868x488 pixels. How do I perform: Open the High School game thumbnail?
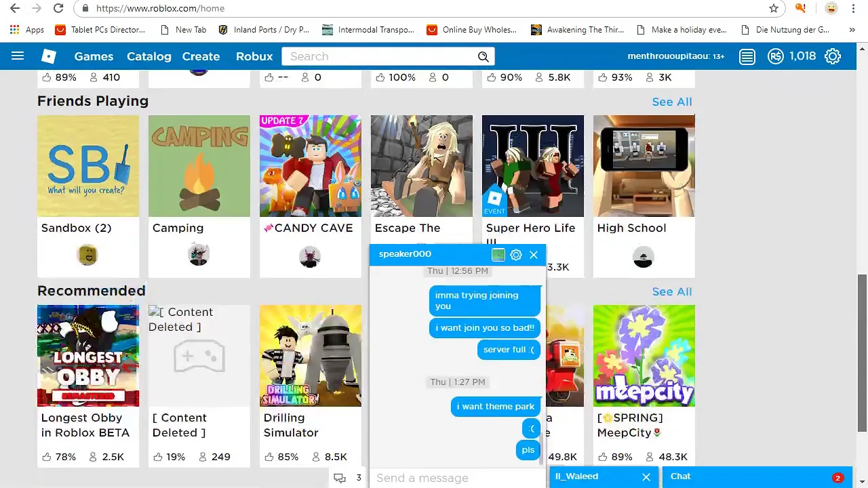644,166
